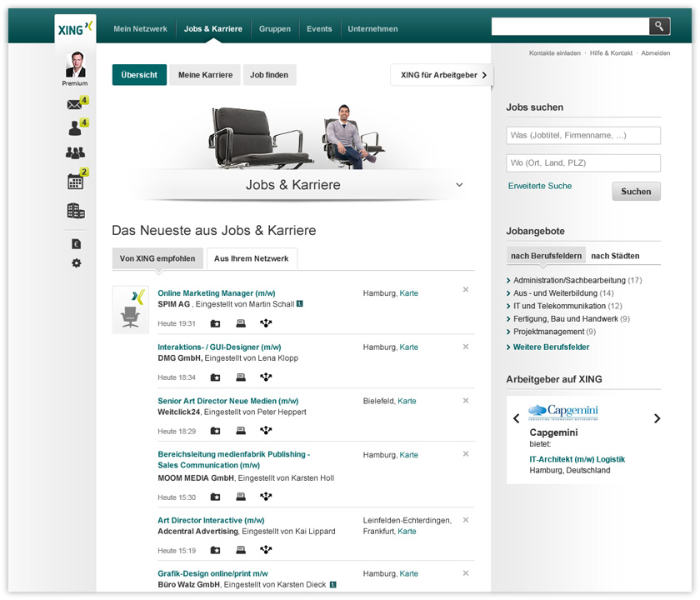Open the Kontakte einladen link
The height and width of the screenshot is (600, 700).
pos(555,53)
